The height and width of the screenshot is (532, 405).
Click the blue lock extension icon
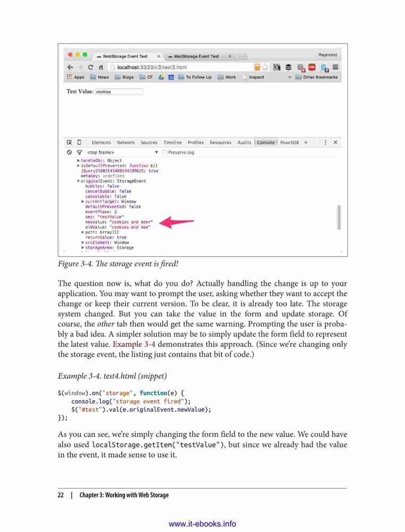(325, 68)
